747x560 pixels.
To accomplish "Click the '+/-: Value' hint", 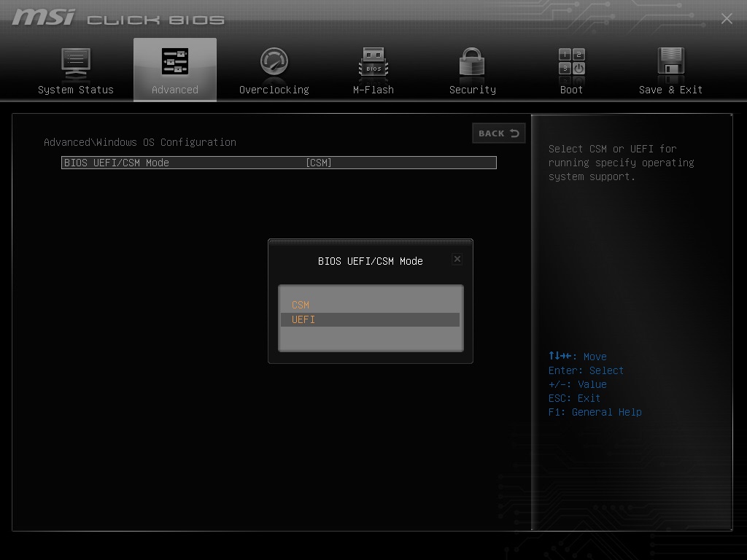I will (577, 384).
